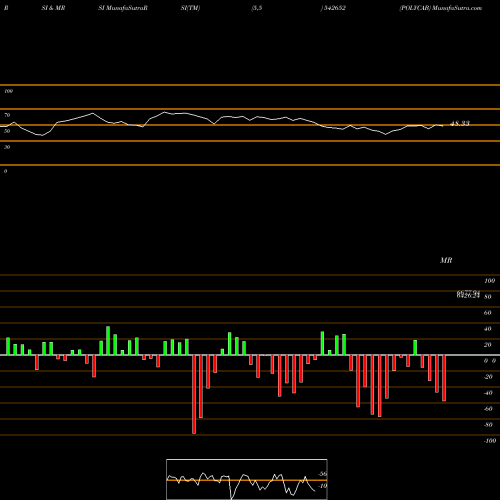This screenshot has height=500, width=500.
Task: Click the SI & MR header text
Action: pos(53,8)
